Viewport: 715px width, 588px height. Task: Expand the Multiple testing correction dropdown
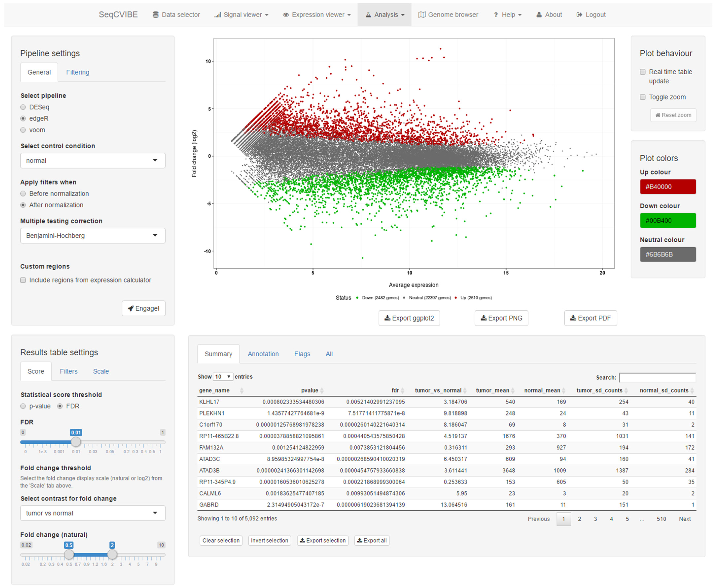[92, 236]
